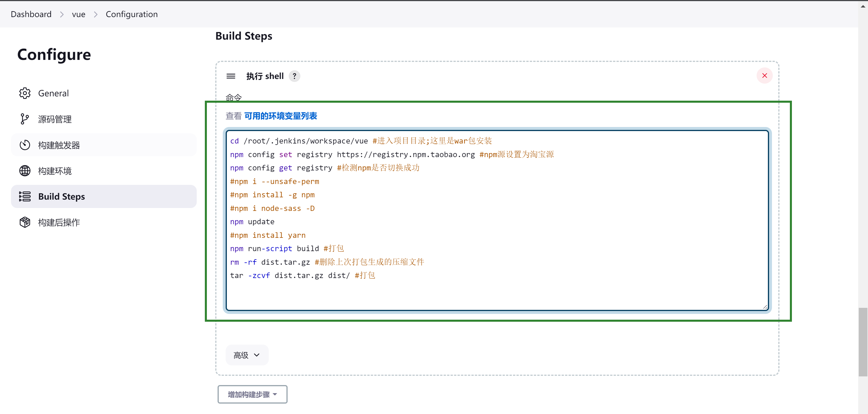Screen dimensions: 868x414
Task: Click the 'tar -zcvf dist.tar.gz dist/' line
Action: pyautogui.click(x=302, y=275)
